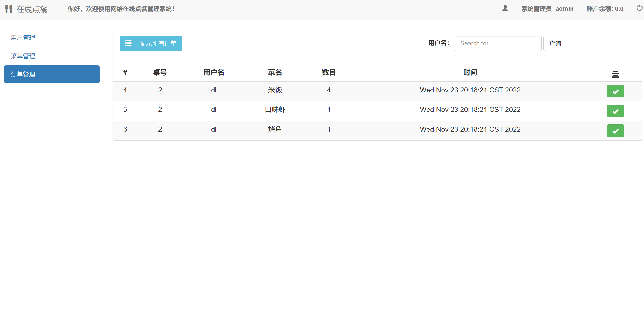Click the 账户余额: 0.0 balance text

tap(605, 9)
